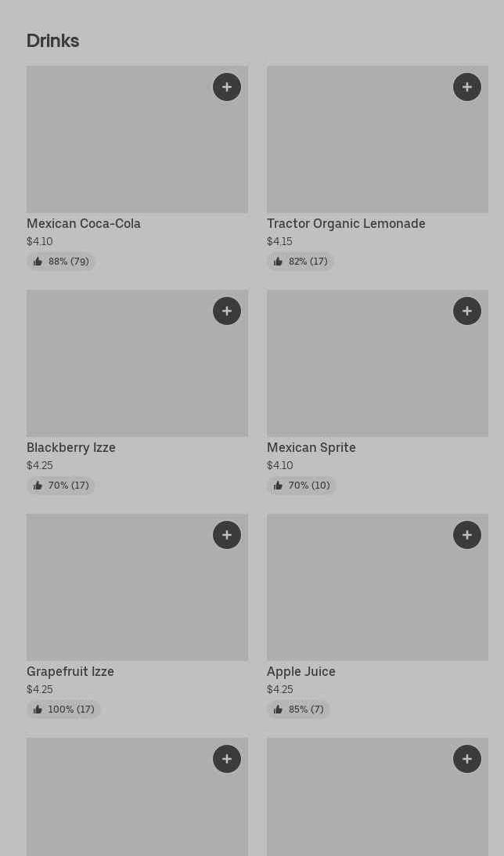Click the Apple Juice item name
The height and width of the screenshot is (856, 504).
point(301,672)
